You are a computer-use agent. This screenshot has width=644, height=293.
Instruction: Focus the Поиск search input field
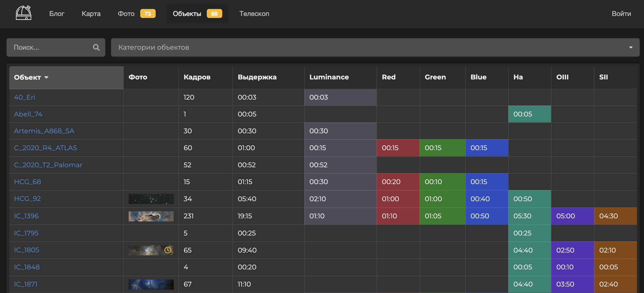click(51, 47)
